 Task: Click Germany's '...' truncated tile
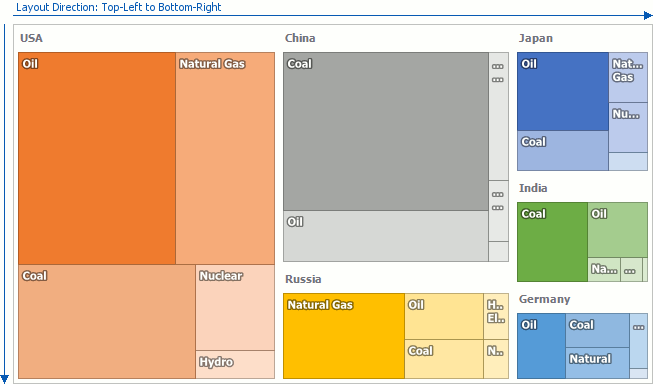pyautogui.click(x=638, y=341)
